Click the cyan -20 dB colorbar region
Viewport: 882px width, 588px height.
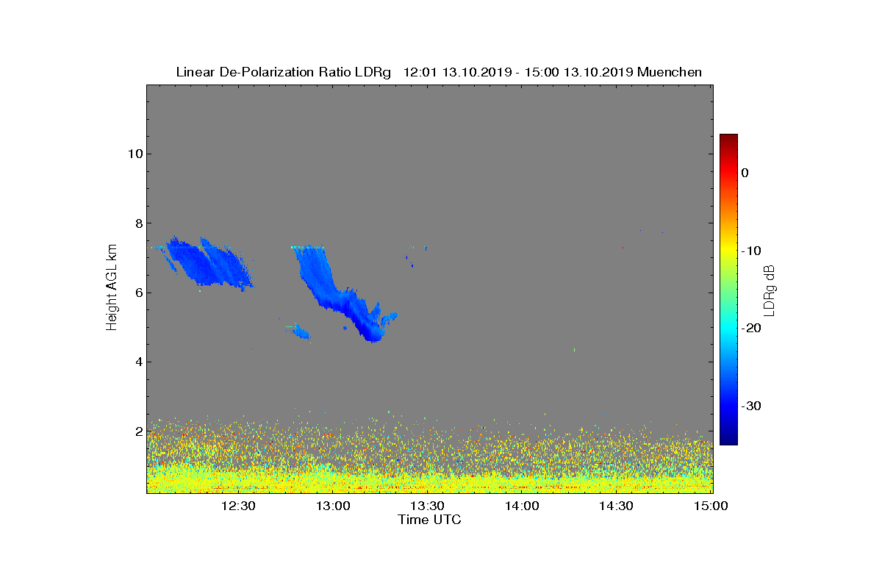click(x=728, y=328)
